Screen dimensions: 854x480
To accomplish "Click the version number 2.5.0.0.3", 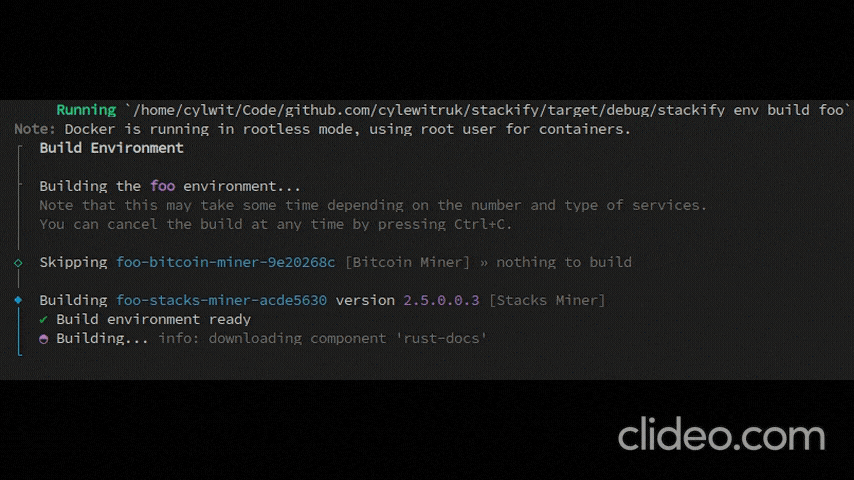I will 441,300.
